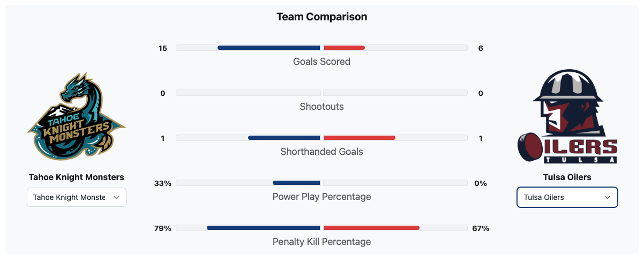This screenshot has height=260, width=644.
Task: Open the Tahoe Knight Monsters team dropdown
Action: (77, 197)
